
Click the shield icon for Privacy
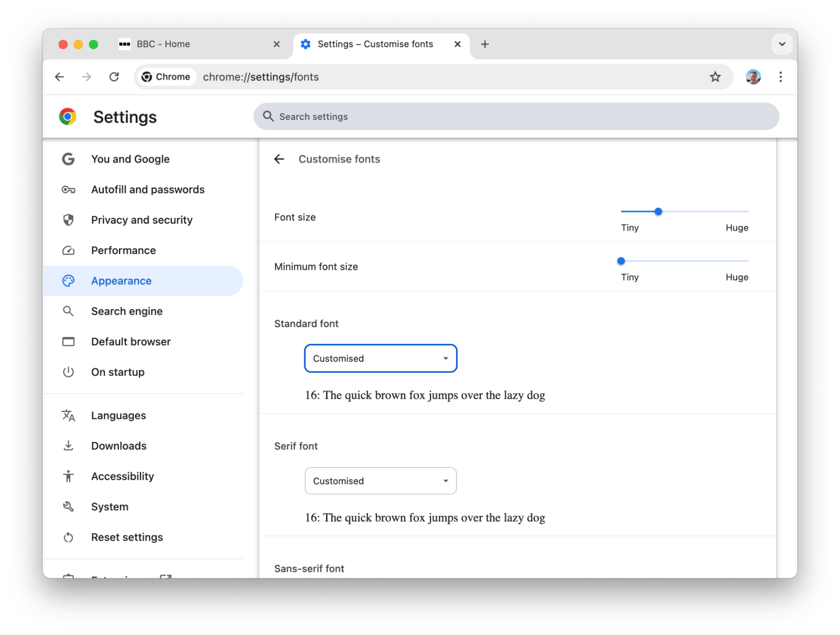click(68, 220)
